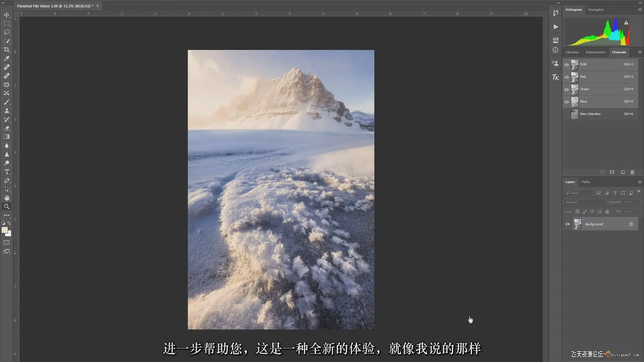Hide the Background layer

tap(568, 224)
